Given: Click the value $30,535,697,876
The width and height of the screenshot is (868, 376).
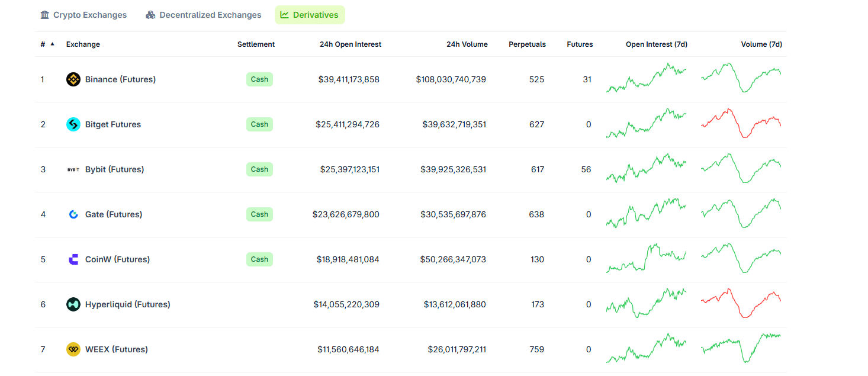Looking at the screenshot, I should click(x=454, y=214).
